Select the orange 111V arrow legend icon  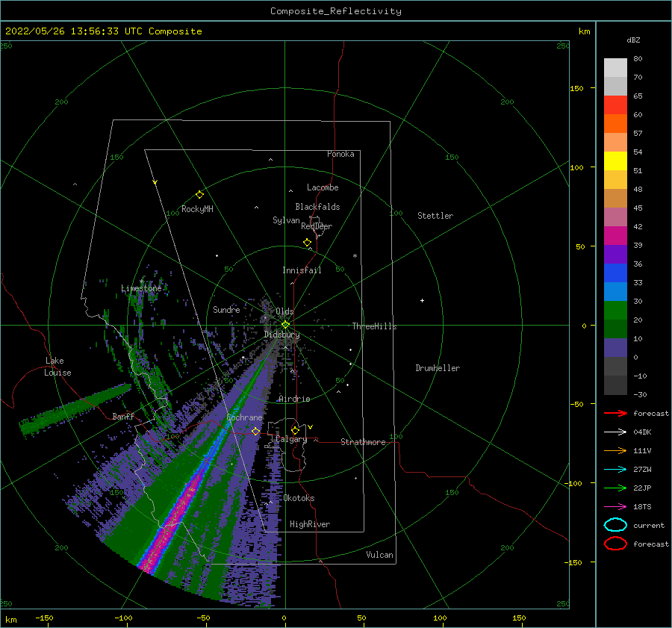pos(615,450)
